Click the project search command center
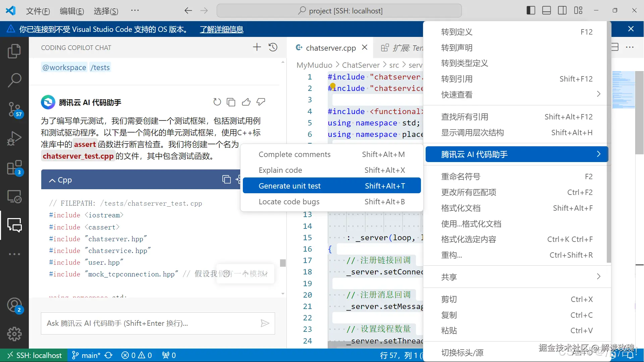Image resolution: width=644 pixels, height=362 pixels. (x=339, y=11)
